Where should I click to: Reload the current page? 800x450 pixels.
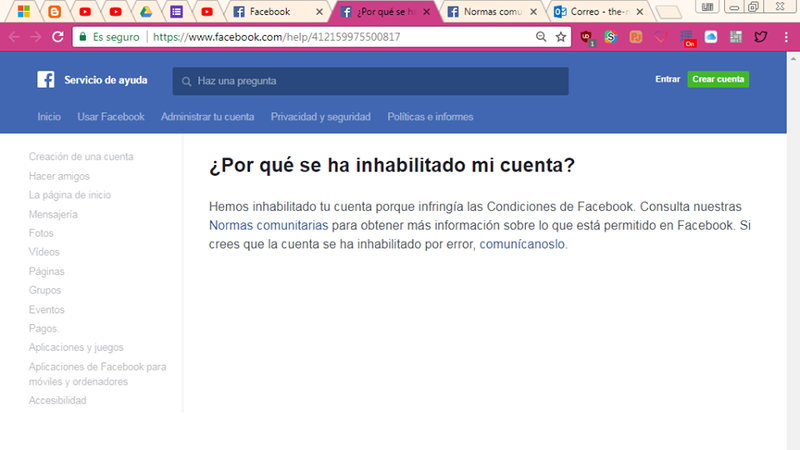(x=58, y=37)
